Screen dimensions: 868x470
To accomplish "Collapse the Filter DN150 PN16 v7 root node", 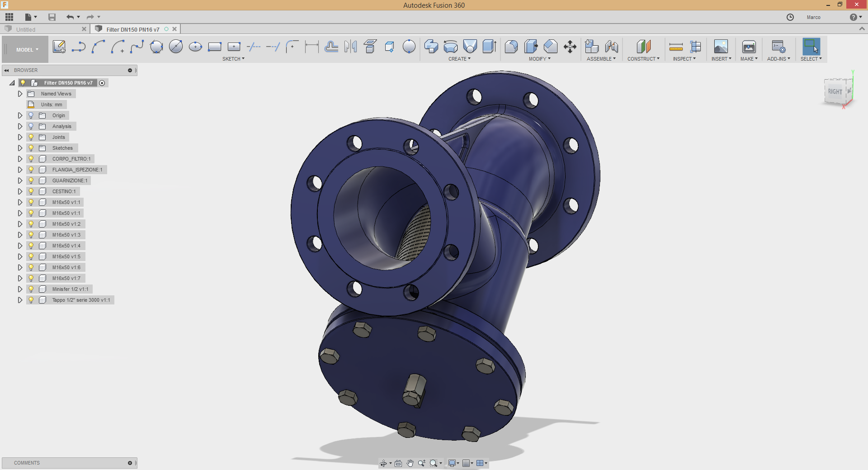I will pyautogui.click(x=12, y=83).
